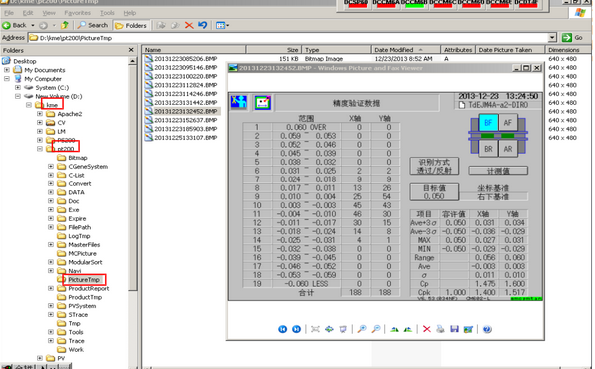Toggle the Folders pane button
The image size is (595, 369).
(131, 25)
